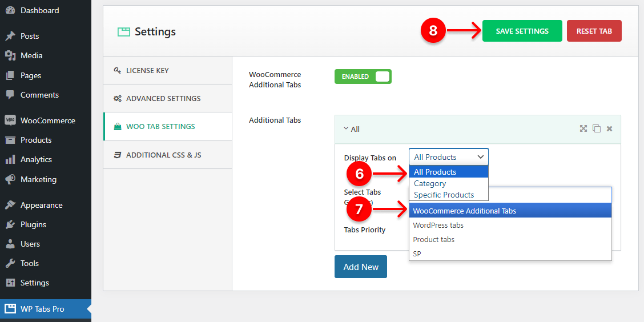Open LICENSE KEY settings tab
The image size is (644, 322).
[168, 71]
